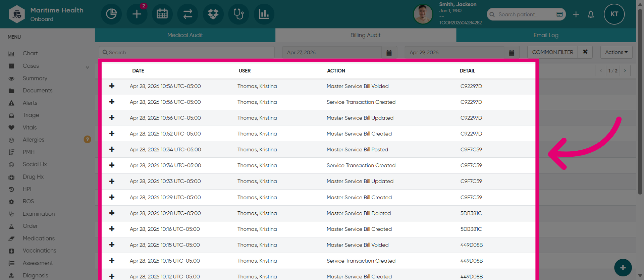The width and height of the screenshot is (644, 280).
Task: Open Vaccinations in the sidebar
Action: pyautogui.click(x=39, y=251)
